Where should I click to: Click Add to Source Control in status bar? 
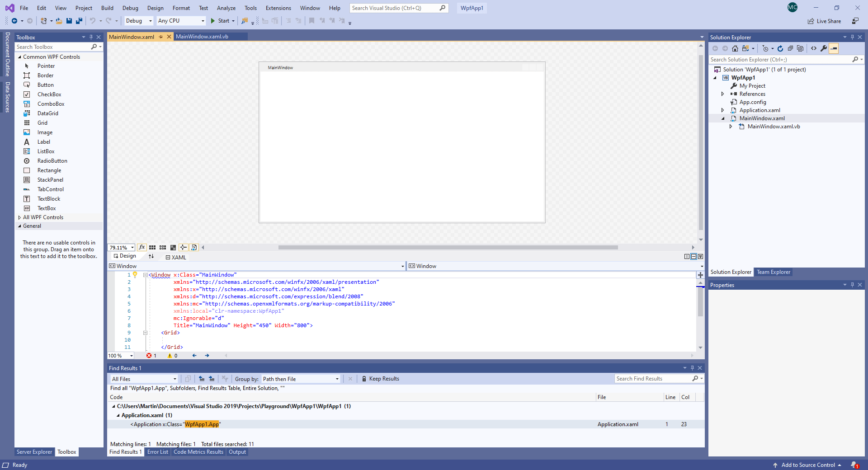[809, 465]
